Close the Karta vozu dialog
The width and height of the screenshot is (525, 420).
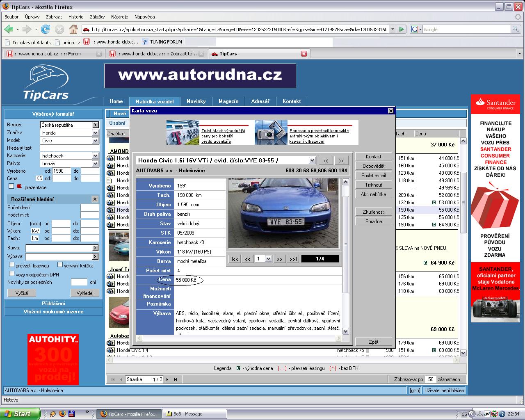(x=390, y=111)
